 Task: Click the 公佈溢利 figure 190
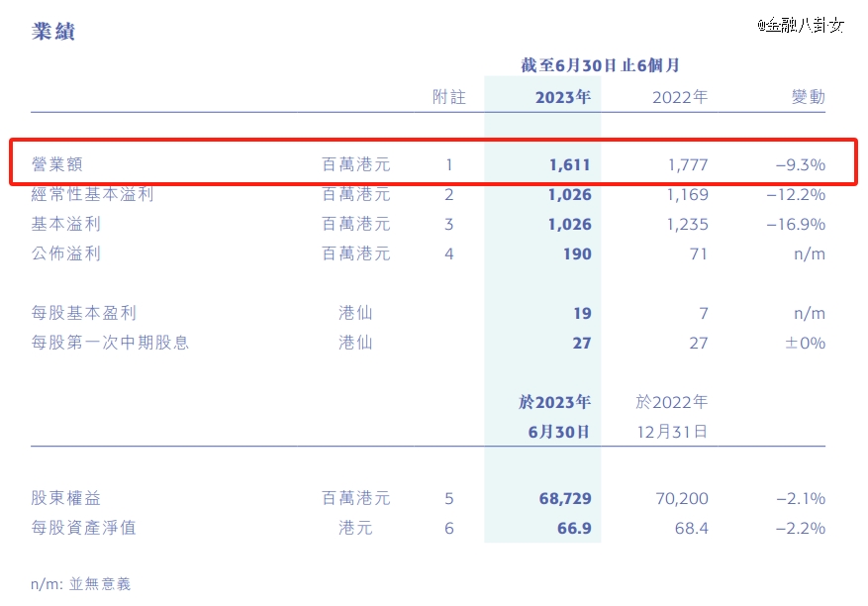pos(579,253)
